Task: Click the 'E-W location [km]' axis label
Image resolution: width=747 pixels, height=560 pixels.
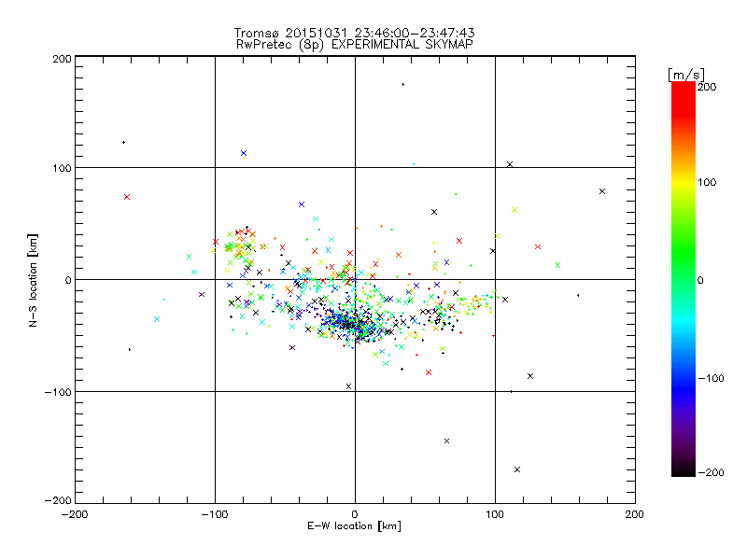Action: pyautogui.click(x=354, y=526)
